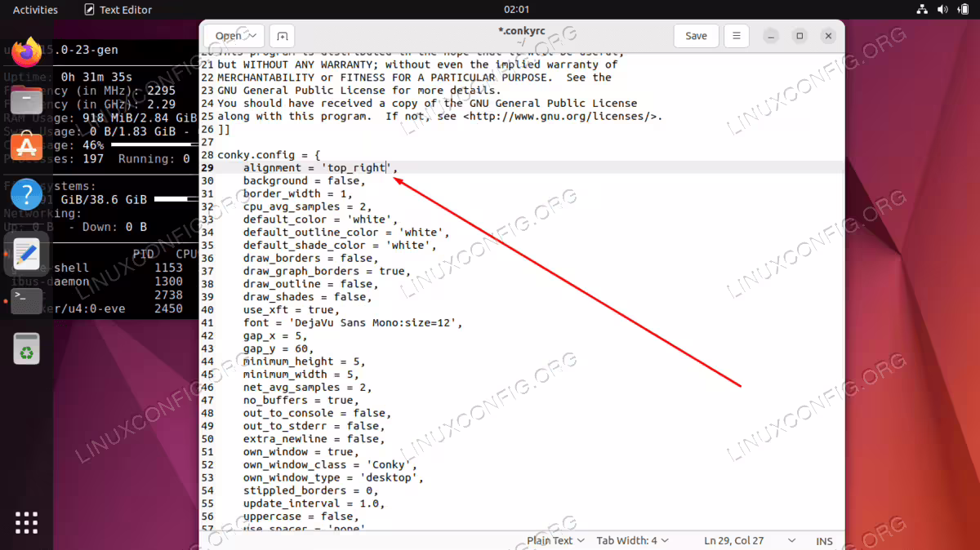Screen dimensions: 980x550
Task: Expand the Tab Width: 4 dropdown
Action: (633, 540)
